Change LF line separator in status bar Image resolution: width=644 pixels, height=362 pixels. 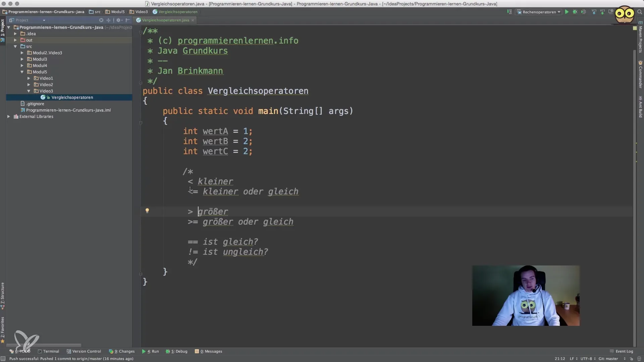point(573,359)
